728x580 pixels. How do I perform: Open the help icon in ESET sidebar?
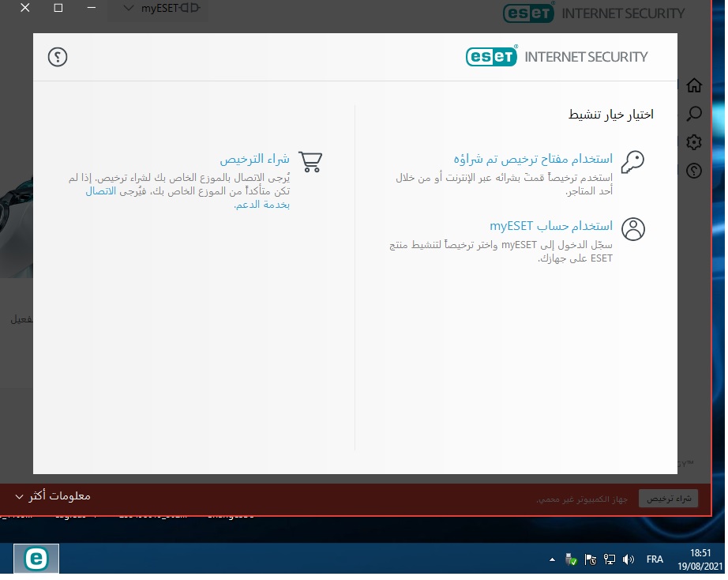(x=694, y=171)
